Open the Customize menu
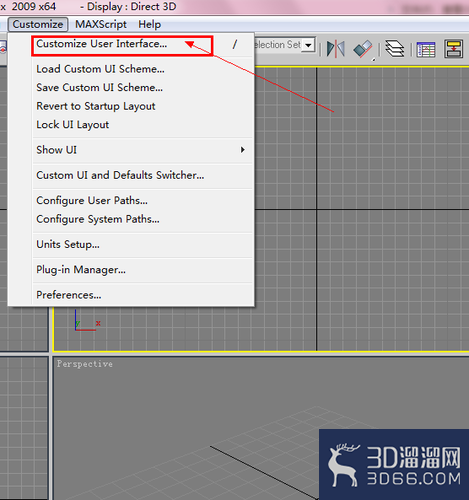 click(38, 24)
